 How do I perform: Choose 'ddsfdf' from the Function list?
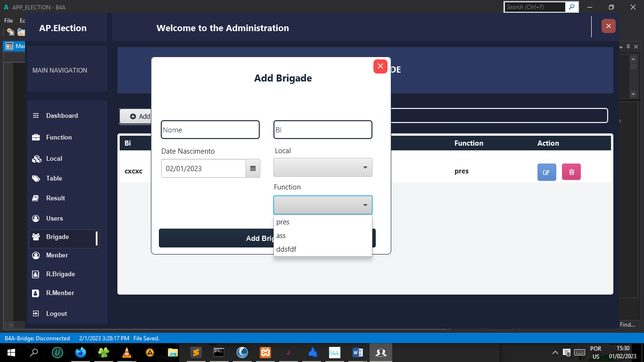click(x=323, y=249)
